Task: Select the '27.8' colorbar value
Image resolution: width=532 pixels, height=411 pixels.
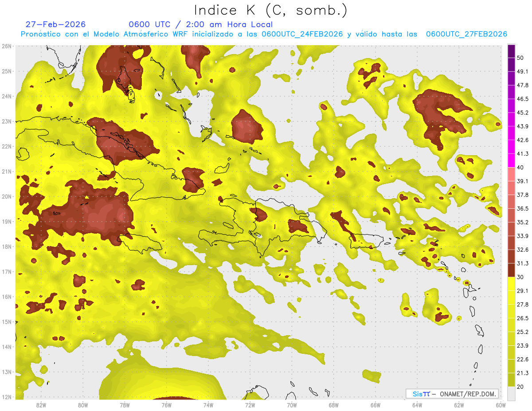Action: click(522, 305)
